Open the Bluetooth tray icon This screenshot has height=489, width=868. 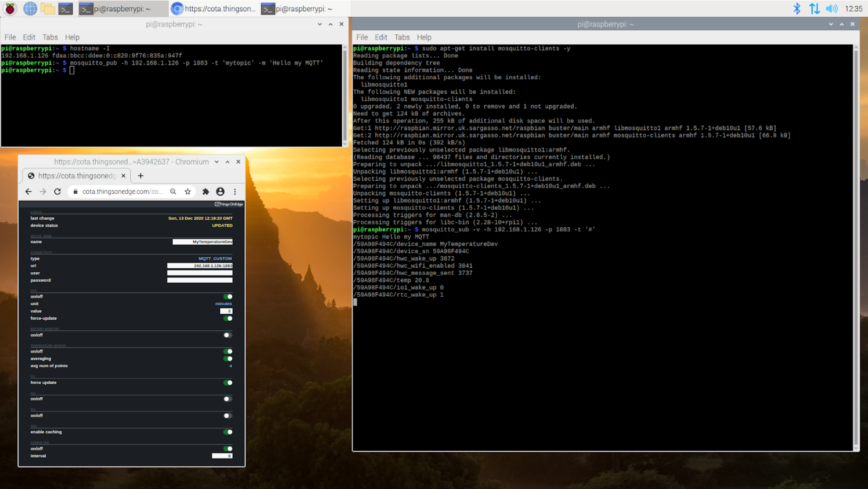(796, 9)
